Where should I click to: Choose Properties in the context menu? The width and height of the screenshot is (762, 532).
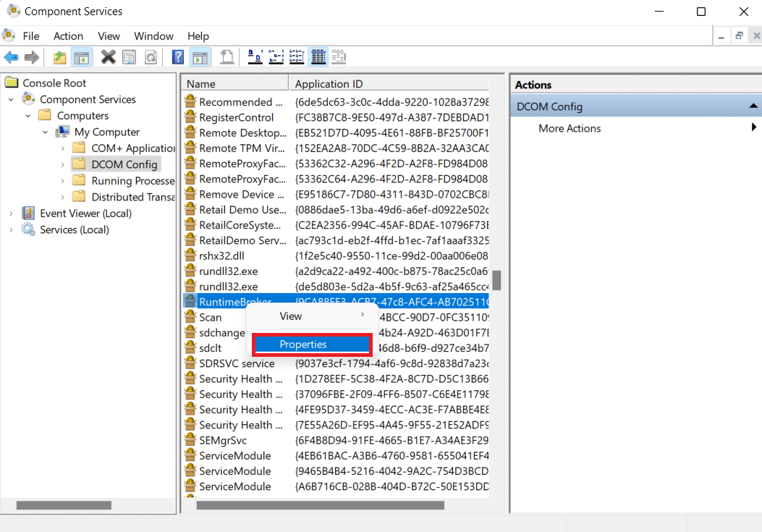click(x=312, y=345)
